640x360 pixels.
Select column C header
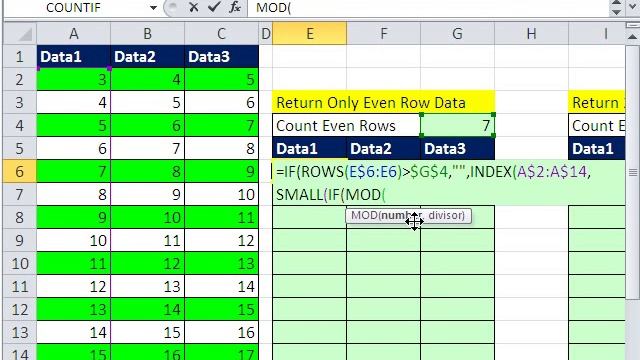(221, 33)
